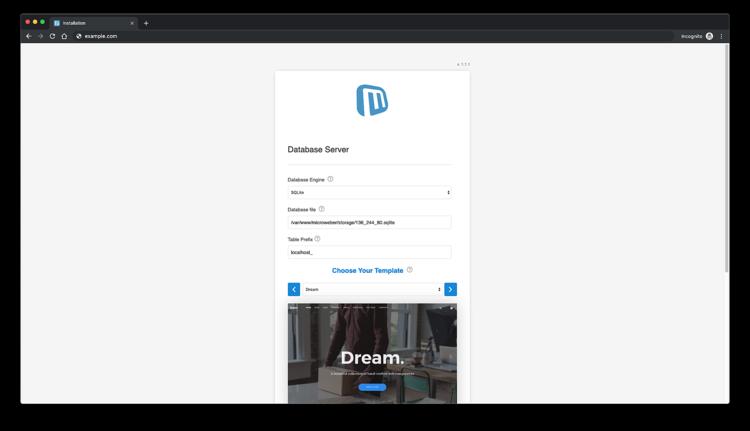Click the help icon next to Table Prefix
This screenshot has height=431, width=750.
(x=317, y=239)
